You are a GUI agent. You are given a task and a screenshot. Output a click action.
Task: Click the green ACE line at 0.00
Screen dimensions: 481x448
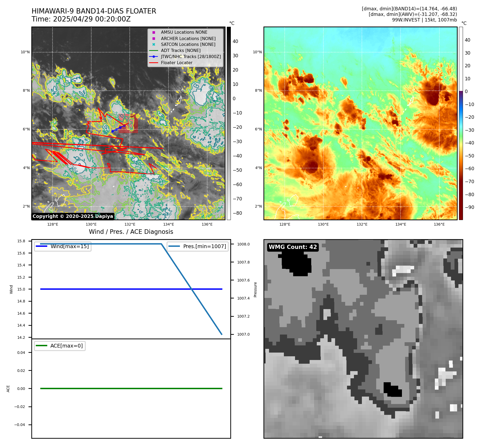[131, 388]
